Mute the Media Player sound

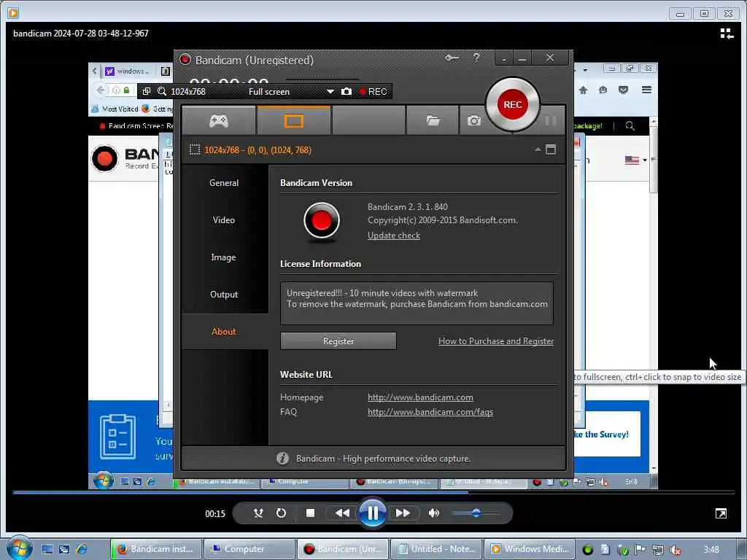(x=433, y=513)
